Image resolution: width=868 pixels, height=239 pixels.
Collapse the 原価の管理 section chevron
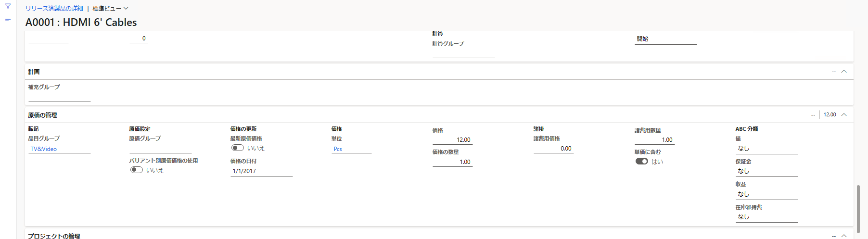[x=844, y=115]
